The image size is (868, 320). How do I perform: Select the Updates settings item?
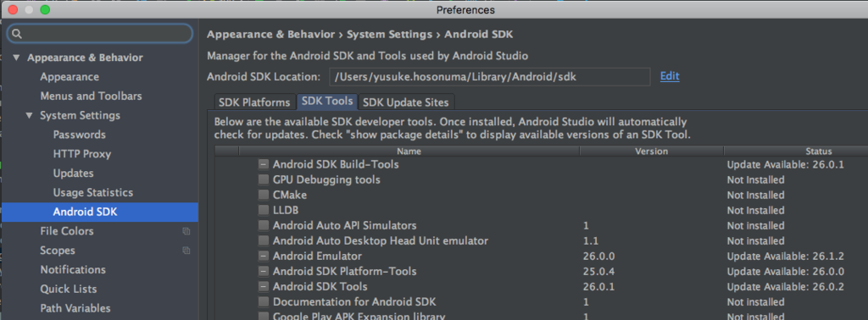(x=73, y=174)
